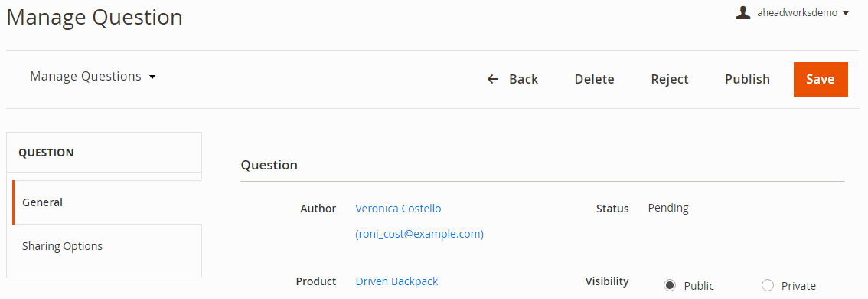Screen dimensions: 868x299
Task: Delete this question
Action: pyautogui.click(x=595, y=79)
